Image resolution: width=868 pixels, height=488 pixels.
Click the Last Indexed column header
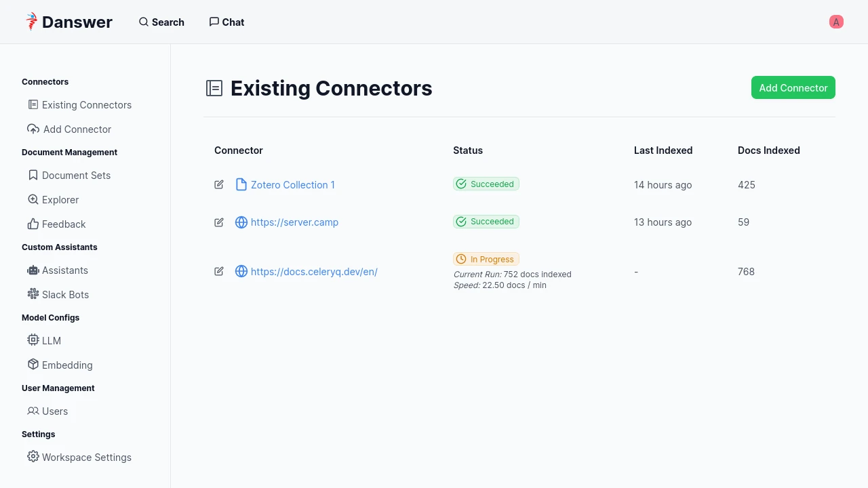click(x=663, y=150)
